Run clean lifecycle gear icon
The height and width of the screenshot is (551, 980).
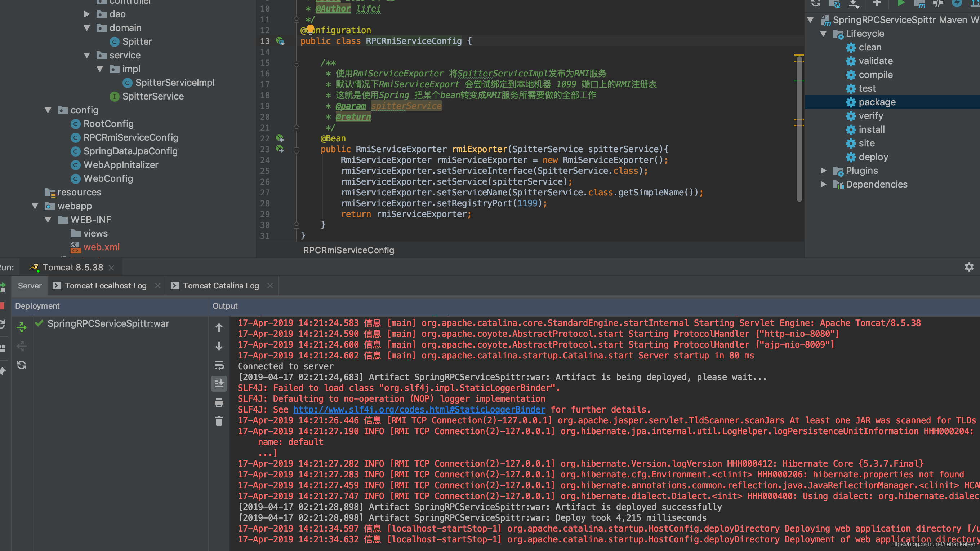click(851, 47)
